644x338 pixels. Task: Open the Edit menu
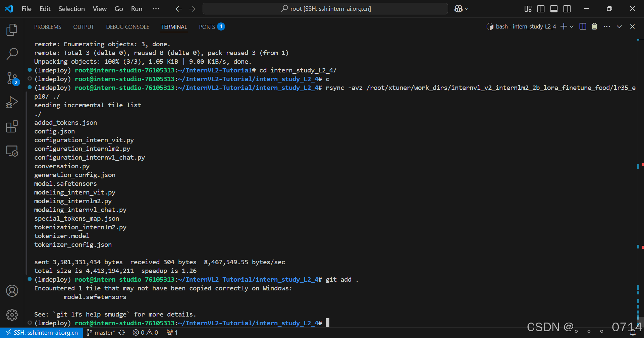pos(45,9)
